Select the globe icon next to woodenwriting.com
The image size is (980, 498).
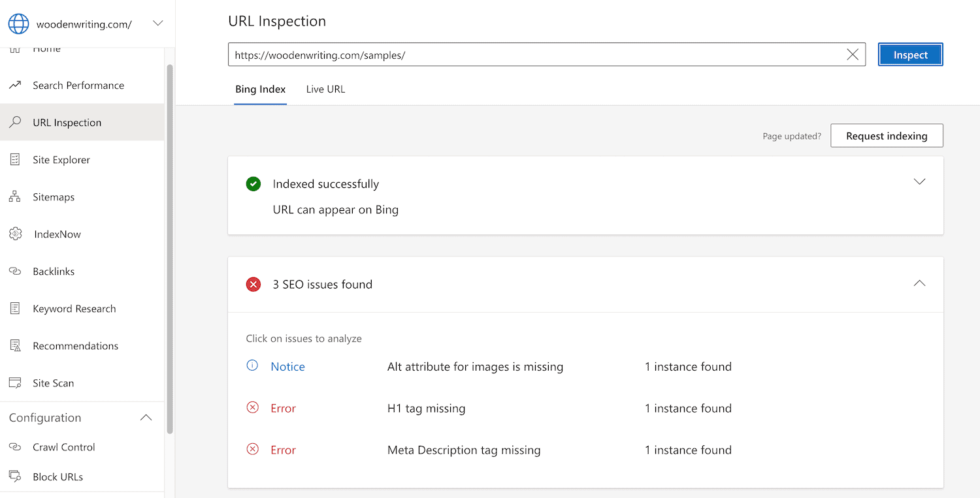(x=18, y=23)
